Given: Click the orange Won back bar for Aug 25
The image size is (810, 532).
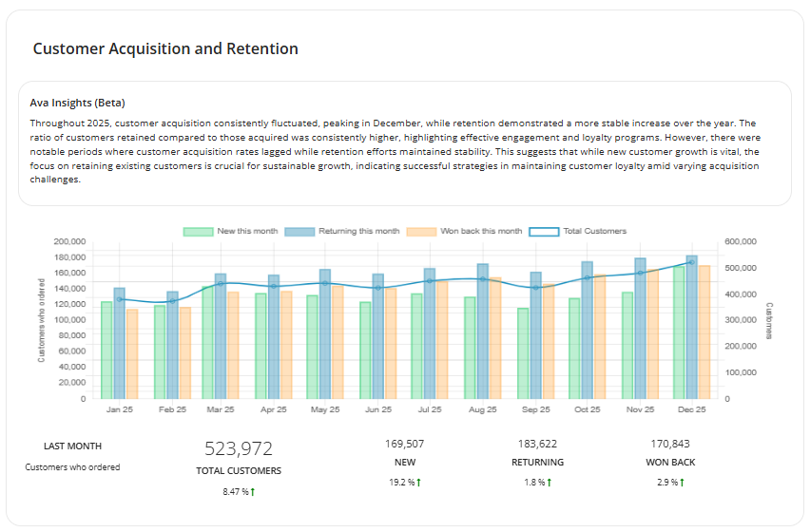Looking at the screenshot, I should (x=494, y=337).
